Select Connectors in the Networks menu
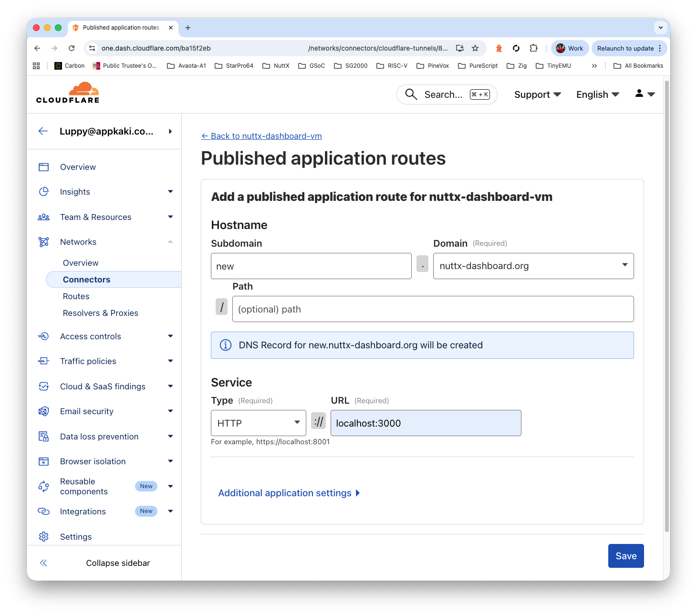 coord(86,279)
